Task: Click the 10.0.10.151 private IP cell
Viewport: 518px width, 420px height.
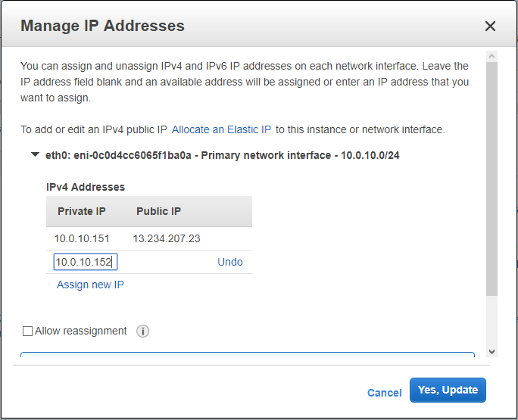Action: (x=82, y=238)
